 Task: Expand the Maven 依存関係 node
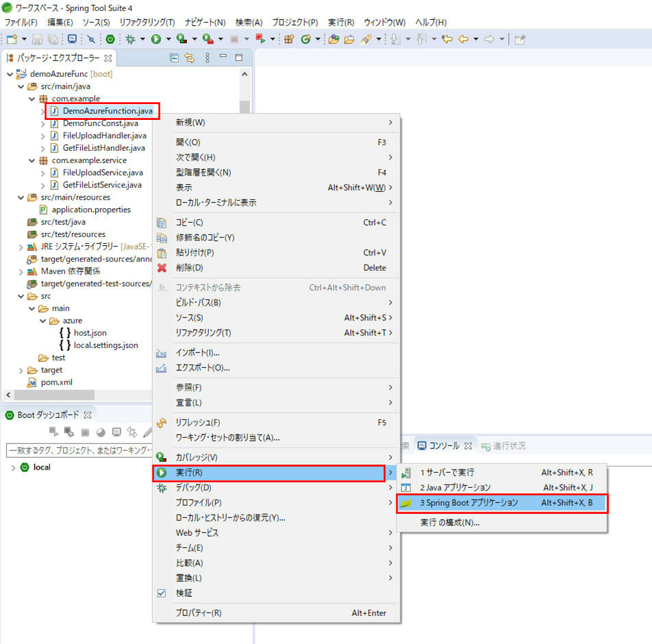21,272
